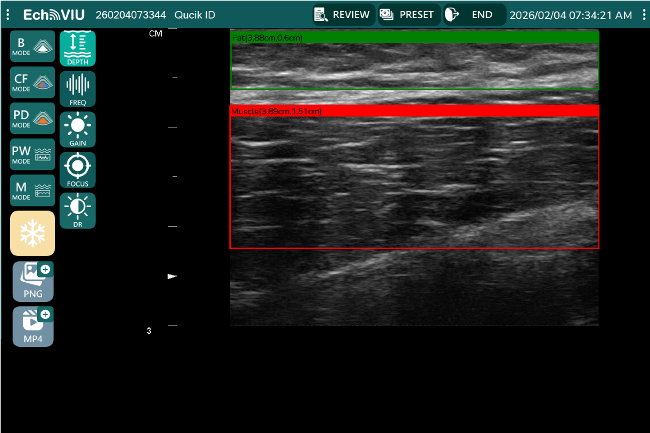650x433 pixels.
Task: Select the Fat measurement label
Action: (x=267, y=38)
